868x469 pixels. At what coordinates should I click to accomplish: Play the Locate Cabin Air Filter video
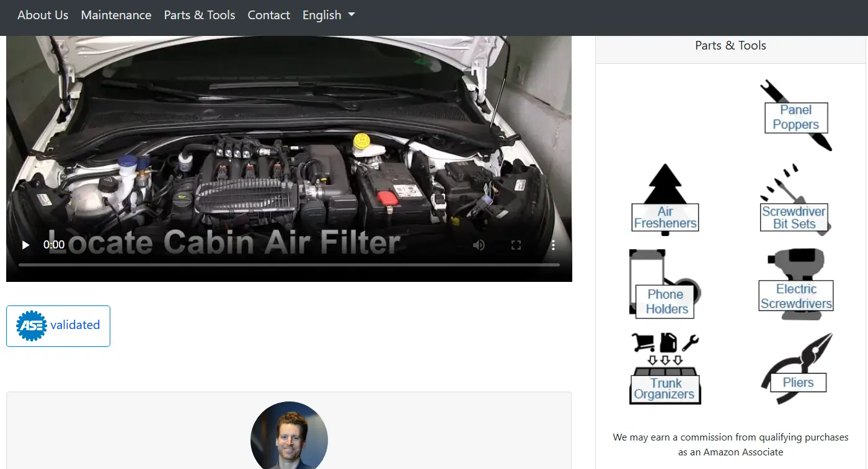(x=25, y=245)
